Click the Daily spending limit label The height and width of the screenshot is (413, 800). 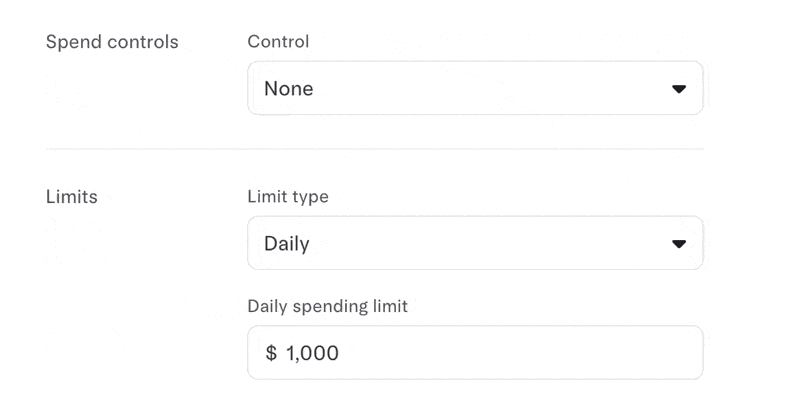tap(328, 306)
